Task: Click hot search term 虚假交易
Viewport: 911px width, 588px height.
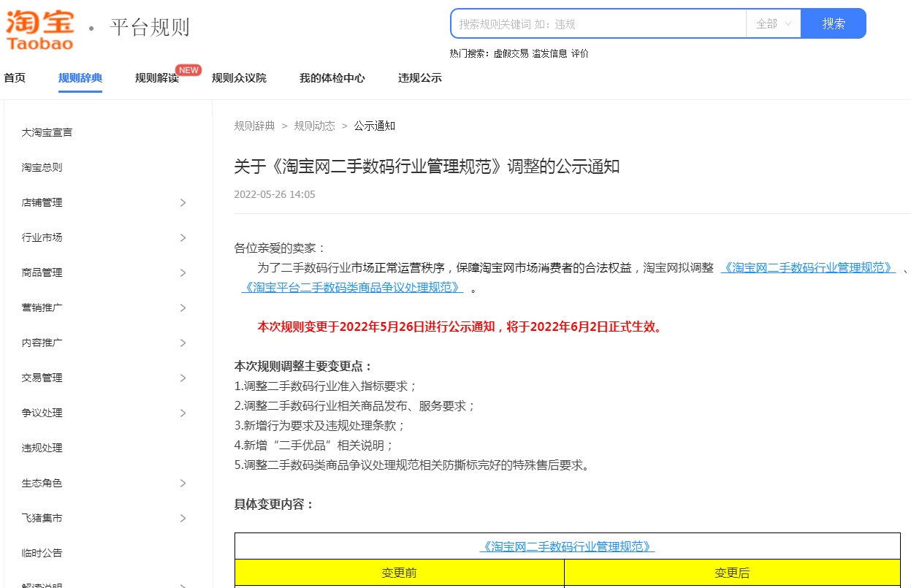Action: pyautogui.click(x=511, y=53)
